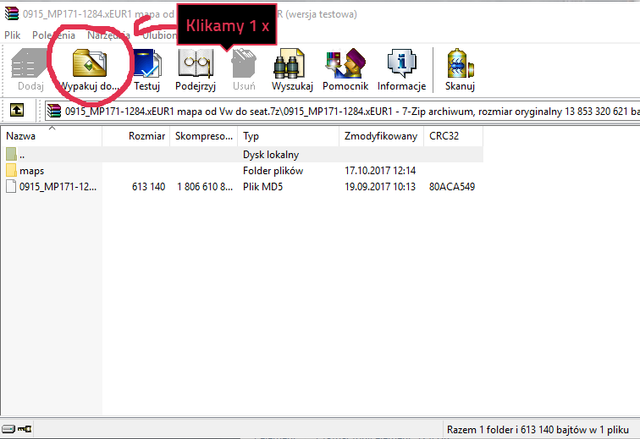The height and width of the screenshot is (439, 640).
Task: Click the archive path address field
Action: tap(342, 111)
